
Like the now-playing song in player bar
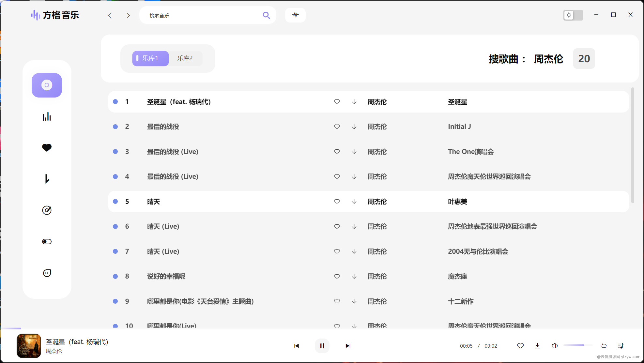[x=520, y=346]
